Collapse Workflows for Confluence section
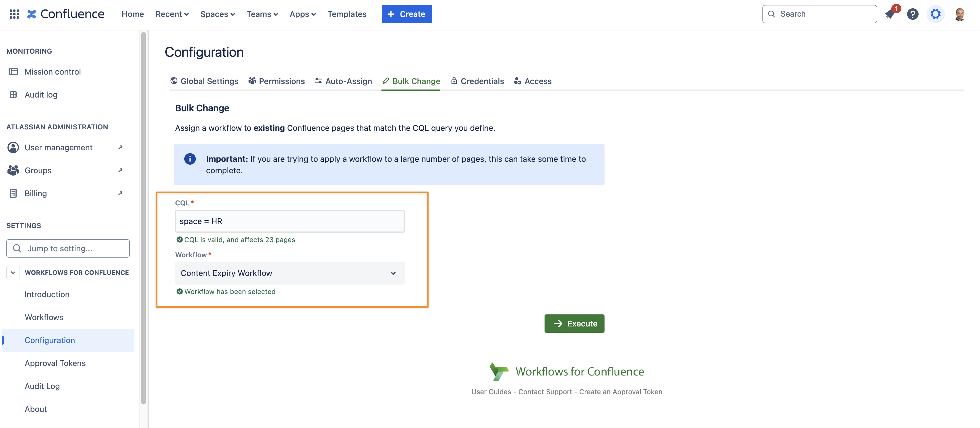Image resolution: width=980 pixels, height=428 pixels. (13, 273)
